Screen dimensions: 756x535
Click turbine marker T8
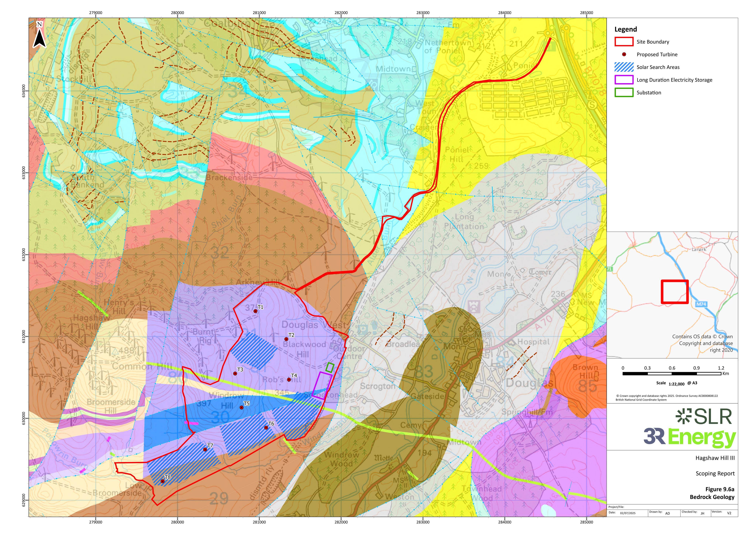click(162, 481)
